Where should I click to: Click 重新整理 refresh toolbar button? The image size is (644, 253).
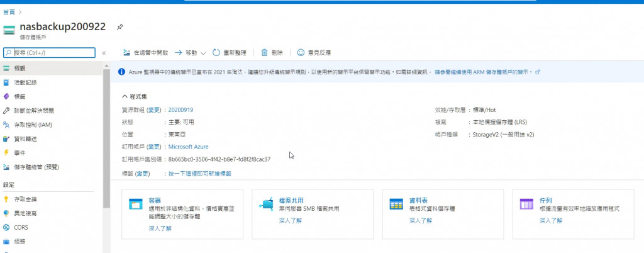(x=229, y=53)
